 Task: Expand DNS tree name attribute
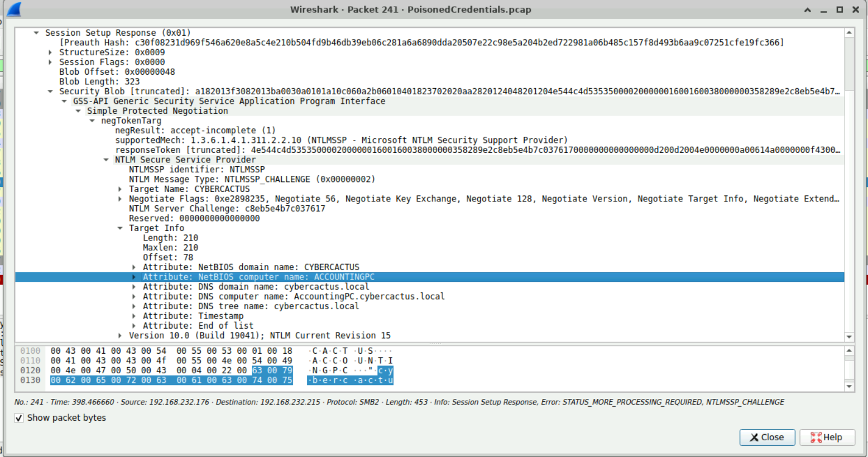tap(134, 306)
